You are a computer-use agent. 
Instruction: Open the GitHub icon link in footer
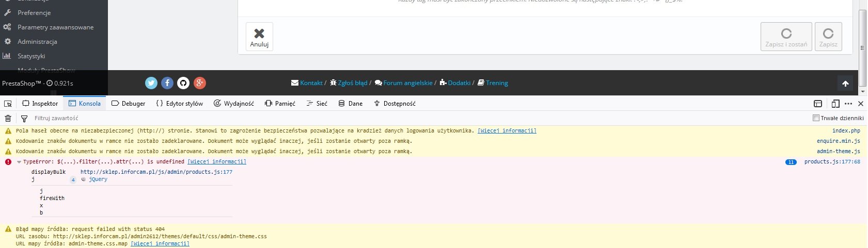[x=183, y=82]
